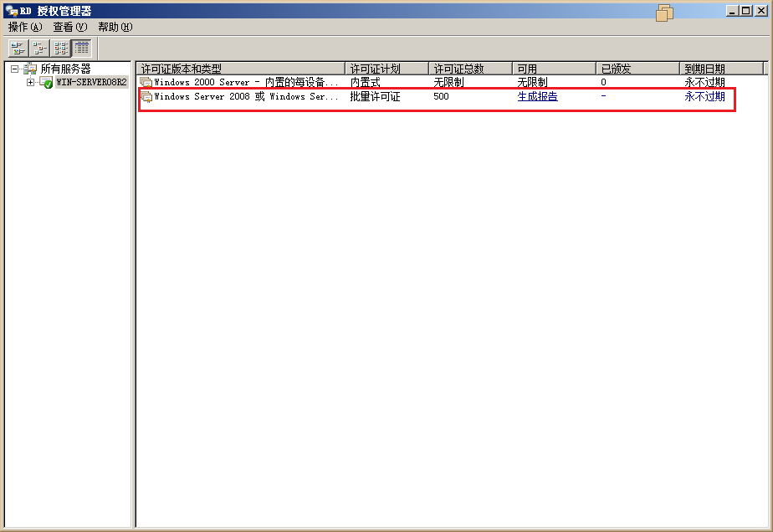Click the activated WIN-SERVER08R2 server icon
773x532 pixels.
pyautogui.click(x=46, y=82)
